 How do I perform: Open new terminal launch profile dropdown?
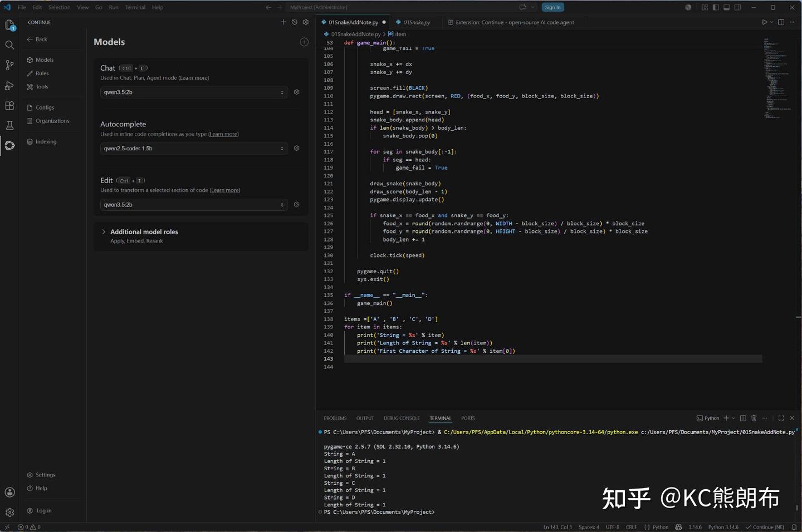coord(733,418)
